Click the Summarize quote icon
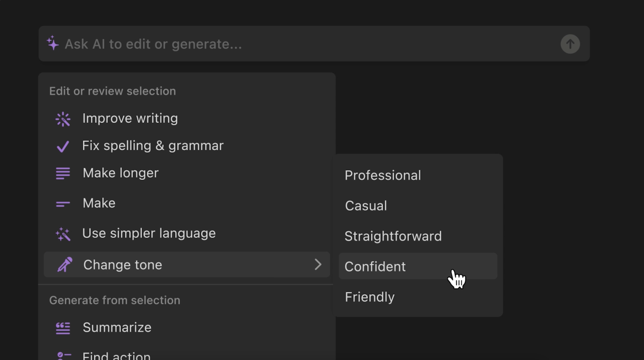 click(63, 328)
